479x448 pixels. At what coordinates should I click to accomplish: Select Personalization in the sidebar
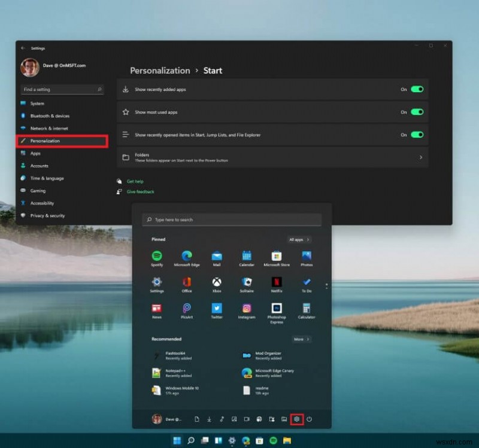(46, 141)
